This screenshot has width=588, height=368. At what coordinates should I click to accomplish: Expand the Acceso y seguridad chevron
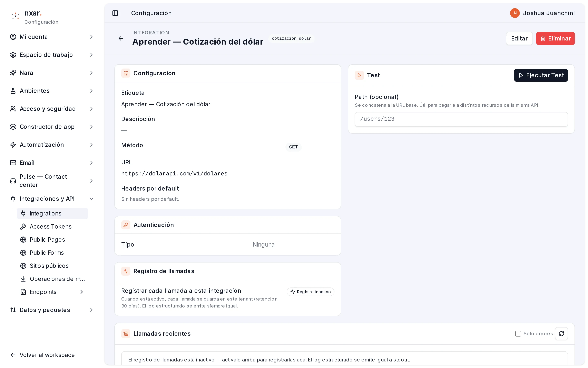pyautogui.click(x=91, y=109)
